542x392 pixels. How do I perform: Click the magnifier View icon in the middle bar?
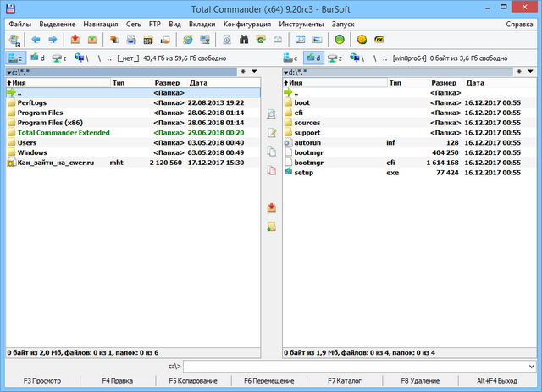tap(271, 113)
